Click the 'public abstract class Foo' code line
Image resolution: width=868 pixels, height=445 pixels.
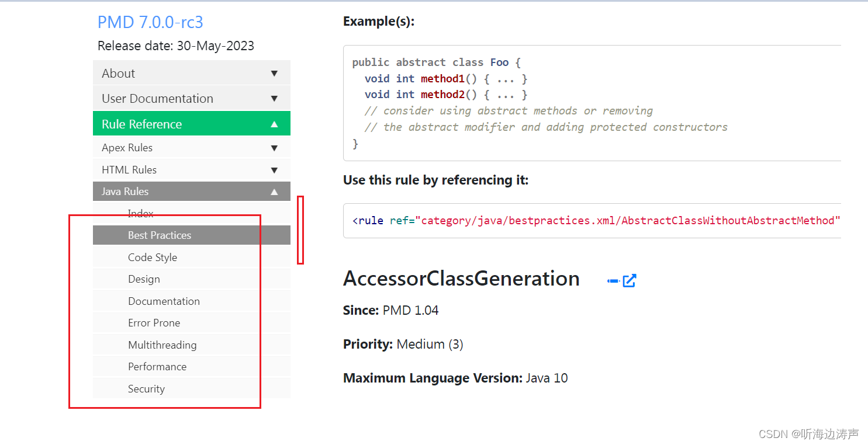coord(436,62)
